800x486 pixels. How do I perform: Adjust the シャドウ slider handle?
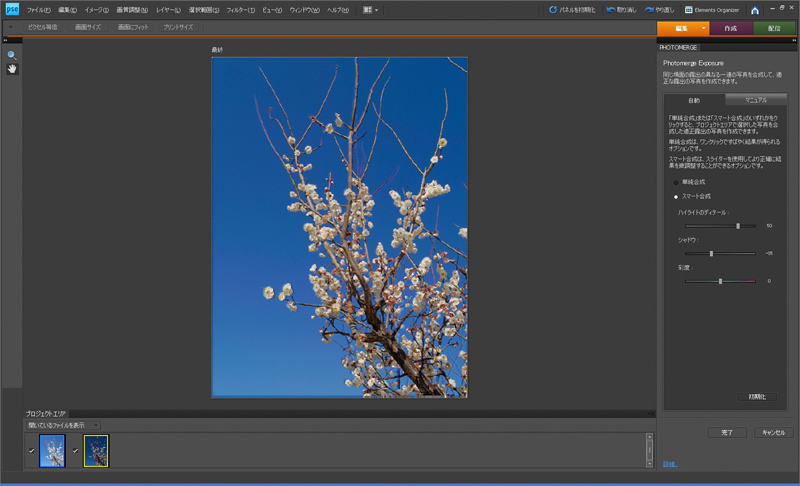[x=711, y=253]
